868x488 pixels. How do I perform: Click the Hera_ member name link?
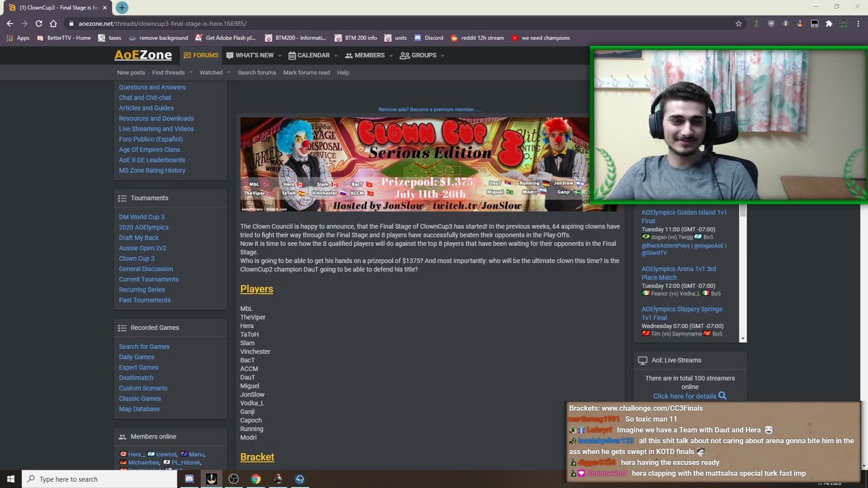tap(136, 454)
